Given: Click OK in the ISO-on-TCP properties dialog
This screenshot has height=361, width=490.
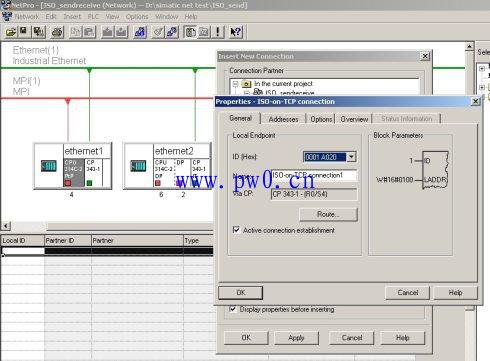Looking at the screenshot, I should tap(241, 293).
